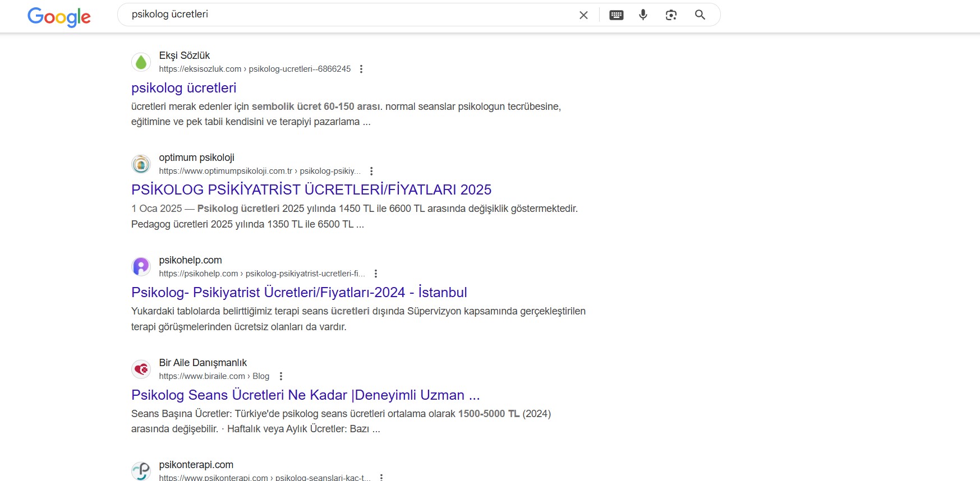This screenshot has width=980, height=481.
Task: Click the psikonterapi.com favicon
Action: (x=141, y=471)
